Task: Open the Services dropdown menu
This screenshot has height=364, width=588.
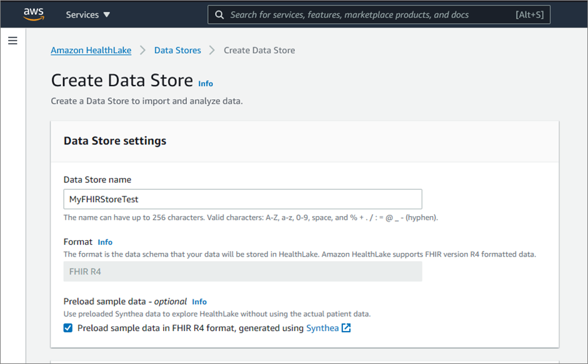Action: coord(87,14)
